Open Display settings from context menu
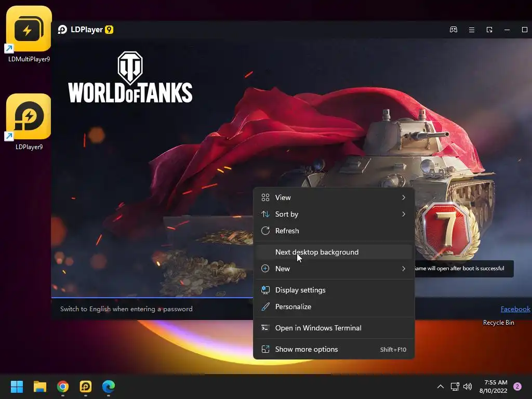The width and height of the screenshot is (532, 399). coord(334,290)
